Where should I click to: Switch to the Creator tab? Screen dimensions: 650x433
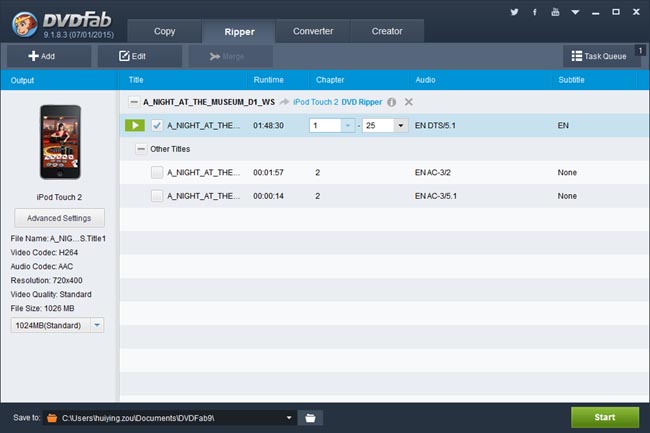387,31
